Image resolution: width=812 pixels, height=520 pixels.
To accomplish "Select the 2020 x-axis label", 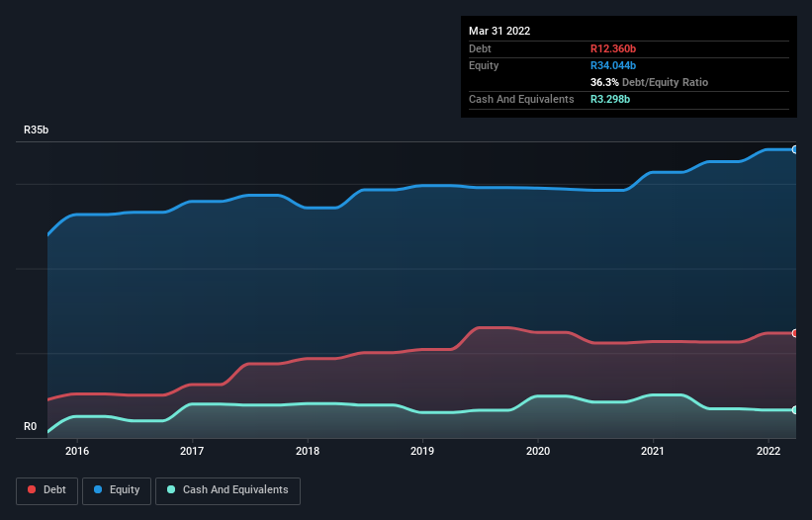I will pos(538,451).
